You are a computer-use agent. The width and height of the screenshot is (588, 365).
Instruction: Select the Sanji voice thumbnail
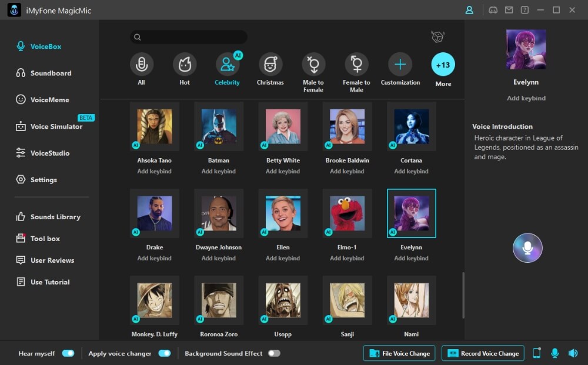348,300
